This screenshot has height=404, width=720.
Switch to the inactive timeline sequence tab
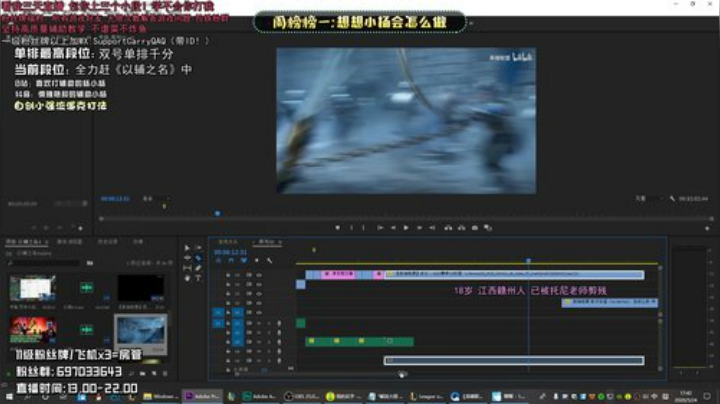point(228,241)
